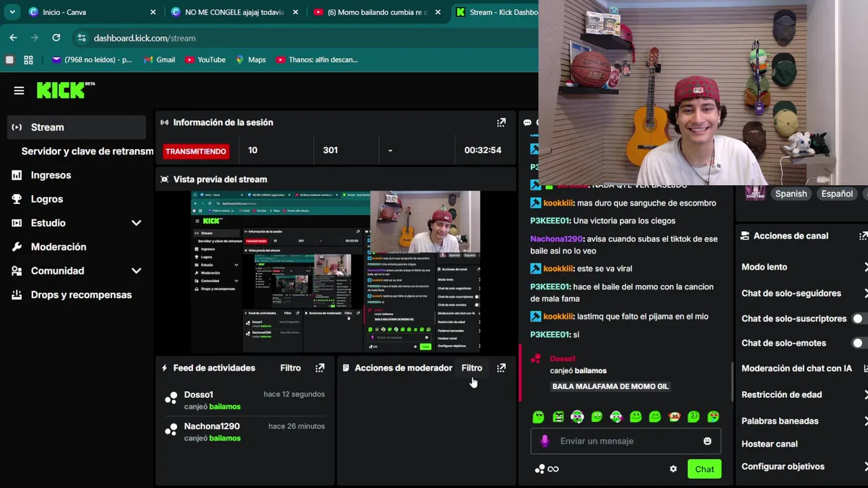Open chat settings gear icon
Screen dimensions: 868x488
(x=673, y=469)
